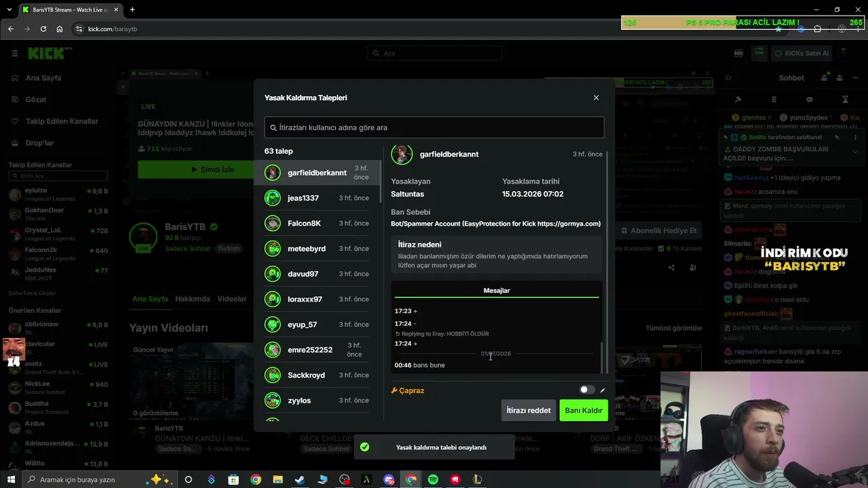Open the Windows Start menu

[11, 479]
